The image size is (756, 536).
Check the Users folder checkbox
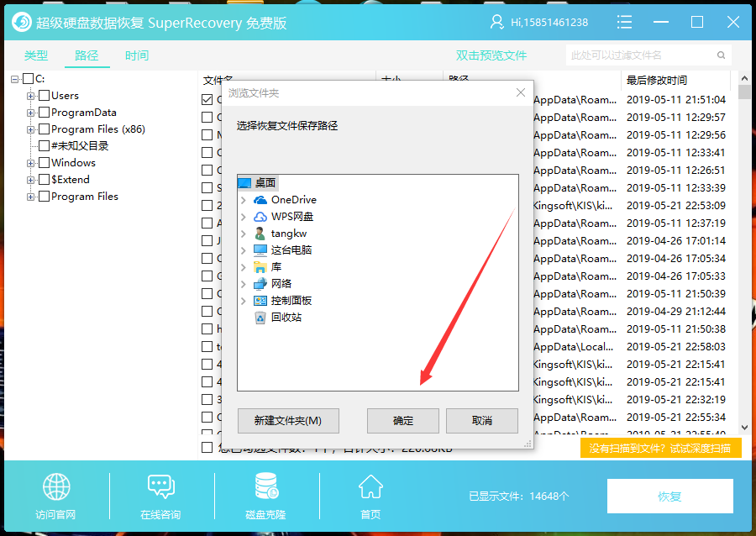point(44,96)
